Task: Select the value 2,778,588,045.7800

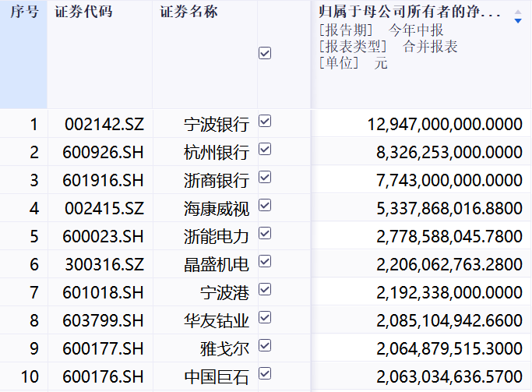Action: 449,237
